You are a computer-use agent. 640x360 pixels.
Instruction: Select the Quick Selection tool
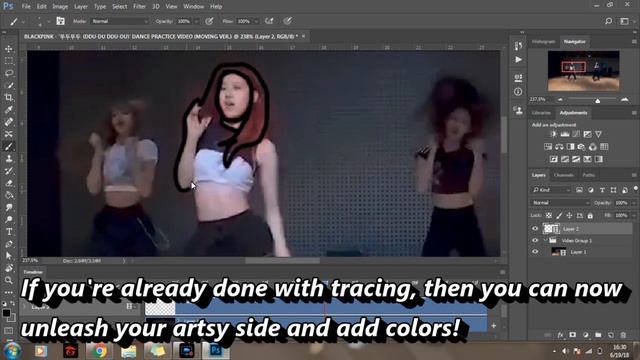9,85
